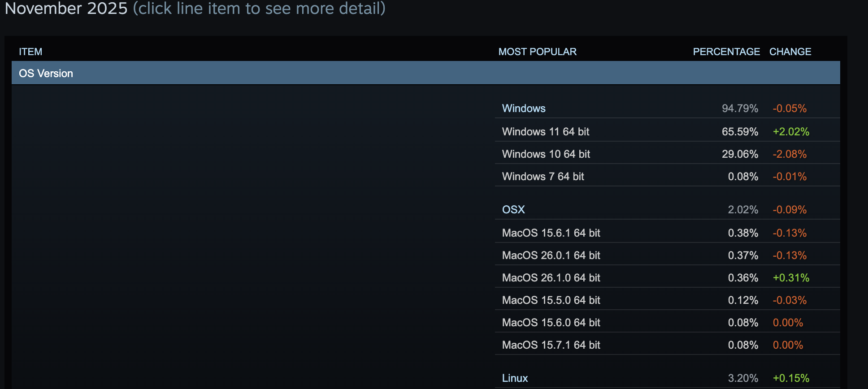Click the MacOS 15.7.1 64 bit entry
Image resolution: width=868 pixels, height=389 pixels.
coord(551,345)
